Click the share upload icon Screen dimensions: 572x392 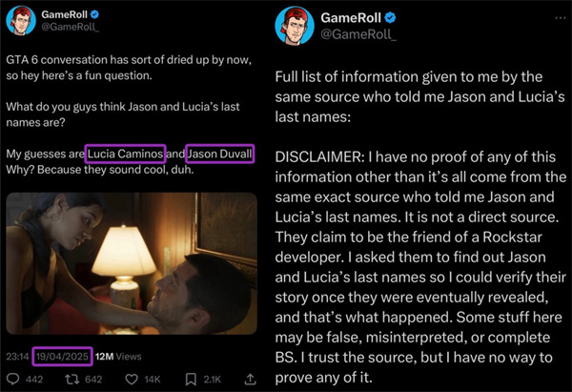pyautogui.click(x=250, y=380)
